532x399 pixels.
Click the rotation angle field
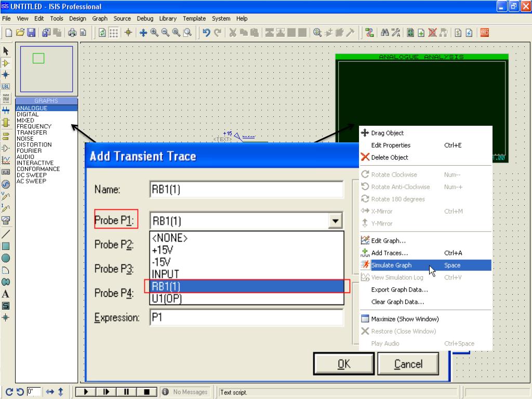pyautogui.click(x=34, y=392)
